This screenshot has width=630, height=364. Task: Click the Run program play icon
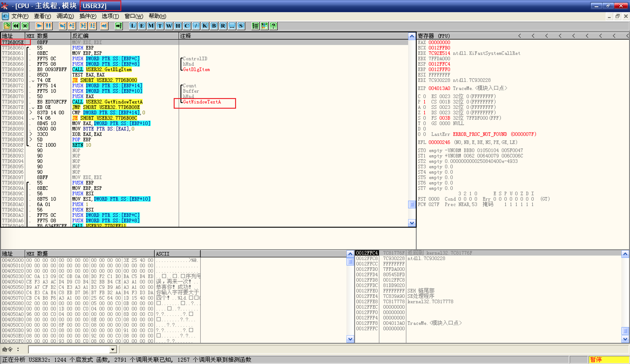coord(39,26)
